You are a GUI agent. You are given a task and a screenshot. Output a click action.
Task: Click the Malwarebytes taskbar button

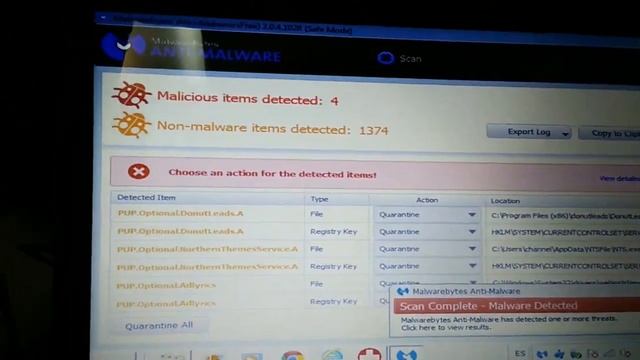406,353
